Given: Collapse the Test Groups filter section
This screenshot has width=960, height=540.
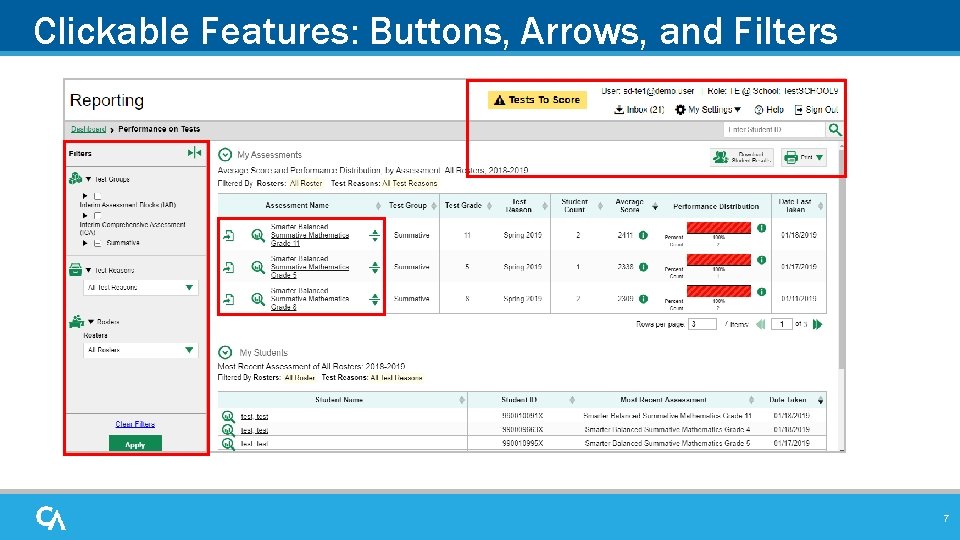Looking at the screenshot, I should coord(89,179).
